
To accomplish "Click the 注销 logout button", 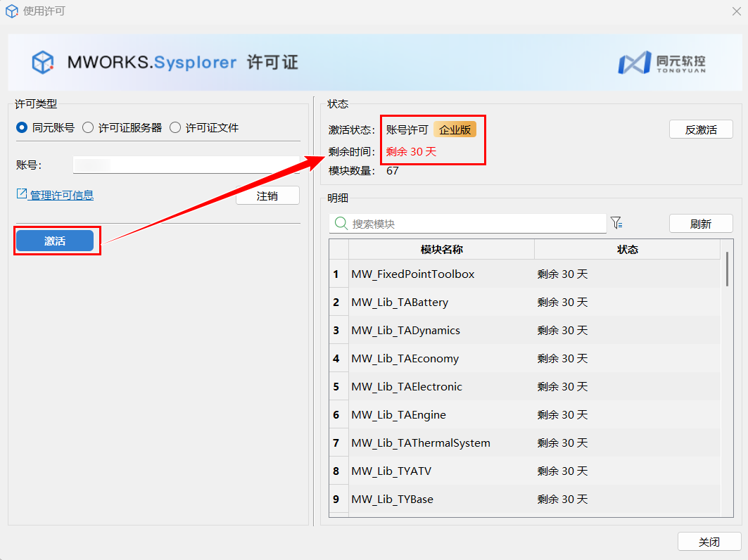I will click(x=267, y=196).
